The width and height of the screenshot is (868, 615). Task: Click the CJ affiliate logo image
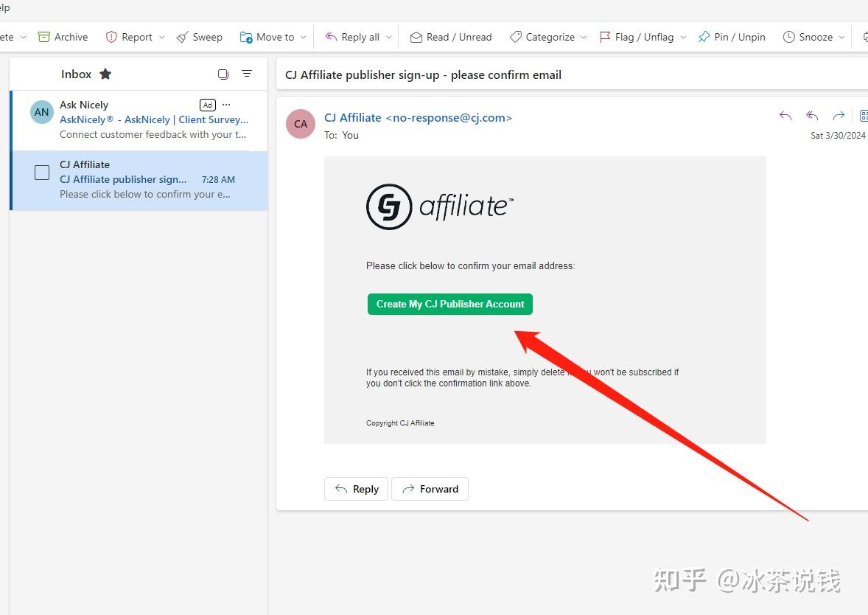(x=440, y=206)
